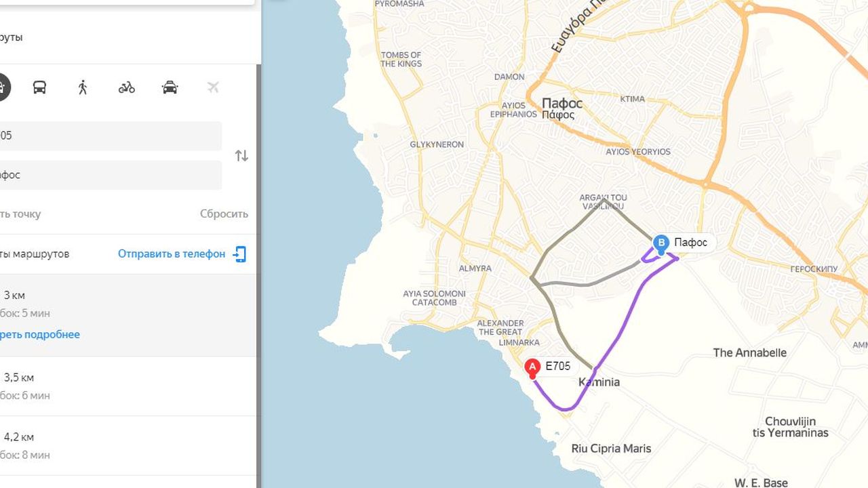Click the airplane route mode icon

click(x=213, y=87)
